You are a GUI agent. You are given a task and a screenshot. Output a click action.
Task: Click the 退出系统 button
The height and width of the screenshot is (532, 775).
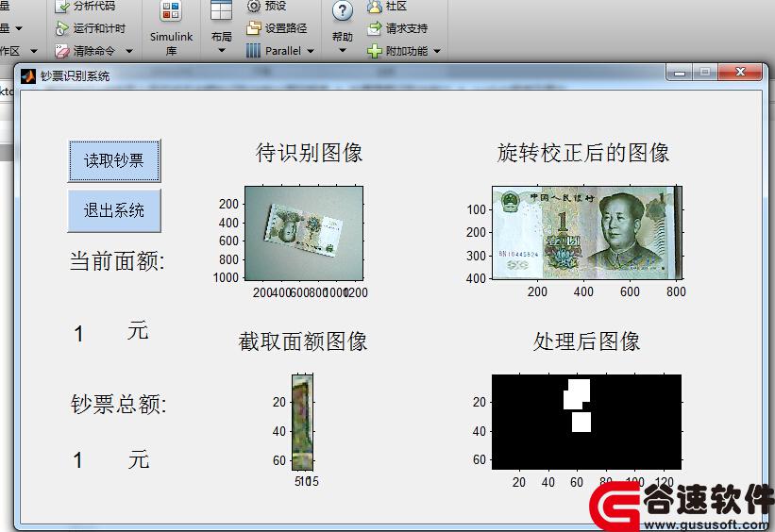click(114, 210)
